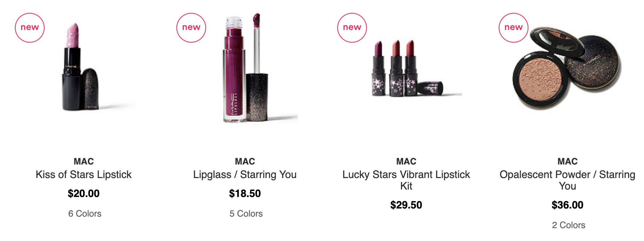Image resolution: width=644 pixels, height=241 pixels.
Task: Open the Lucky Stars Vibrant Lipstick Kit link
Action: [406, 180]
